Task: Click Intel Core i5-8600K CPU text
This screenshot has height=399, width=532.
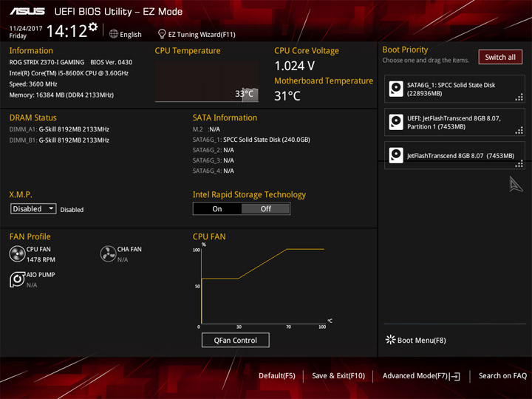Action: coord(69,73)
